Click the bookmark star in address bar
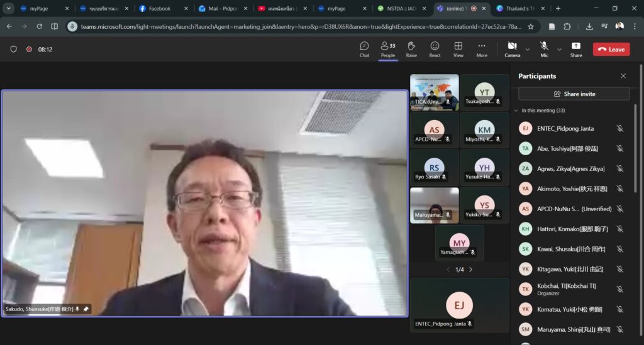Image resolution: width=644 pixels, height=345 pixels. tap(531, 26)
